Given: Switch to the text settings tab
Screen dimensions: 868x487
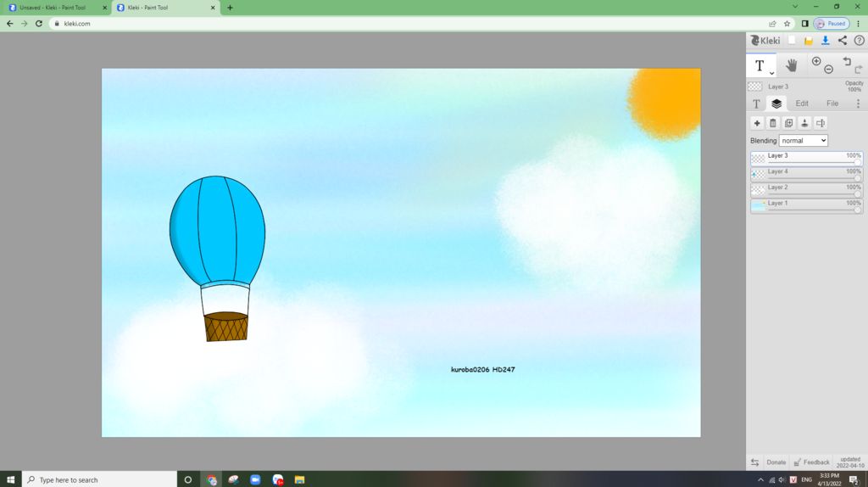Looking at the screenshot, I should click(x=756, y=104).
